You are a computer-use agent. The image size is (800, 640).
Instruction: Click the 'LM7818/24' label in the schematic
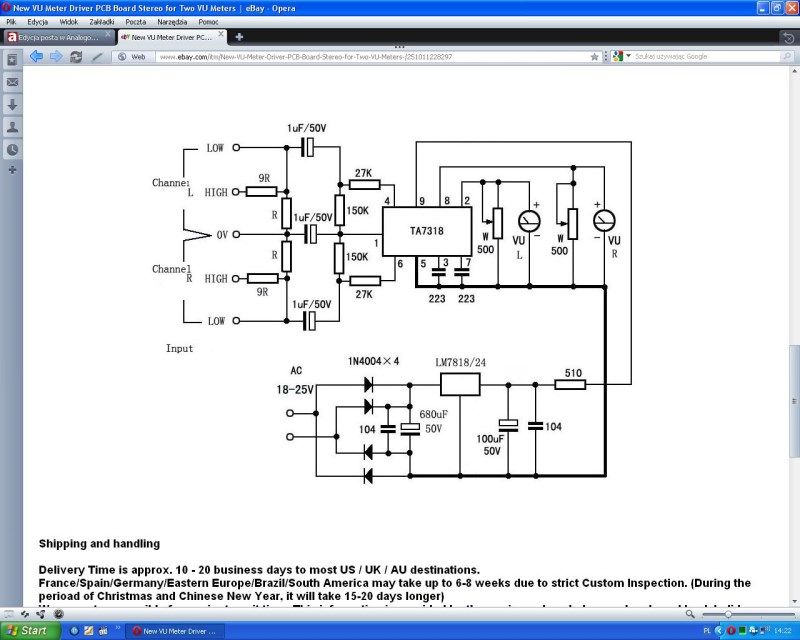click(x=461, y=362)
